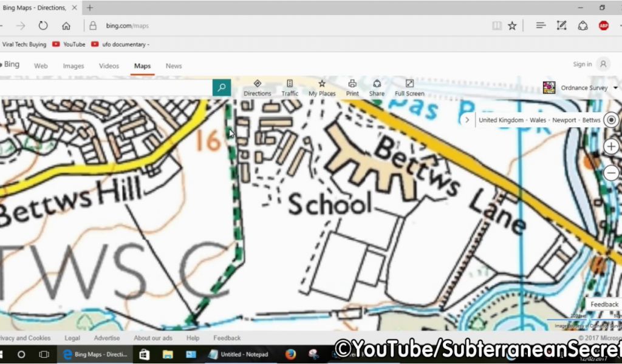Print the current map
This screenshot has height=364, width=622.
(x=352, y=88)
